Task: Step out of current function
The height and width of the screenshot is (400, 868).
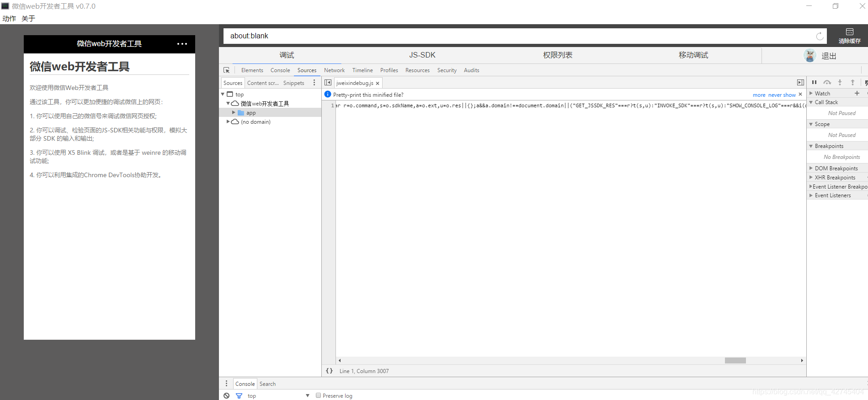Action: coord(852,82)
